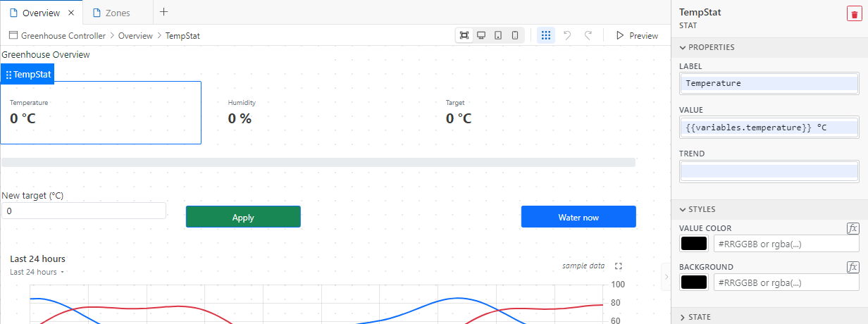Toggle expression mode for BACKGROUND
Screen dimensions: 868x324
(852, 267)
